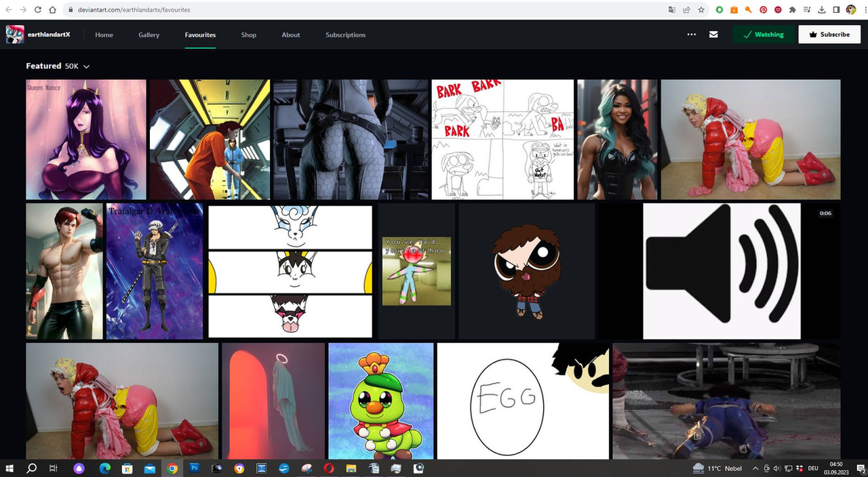Go back with the browser back arrow
Screen dimensions: 868x477
tap(8, 10)
